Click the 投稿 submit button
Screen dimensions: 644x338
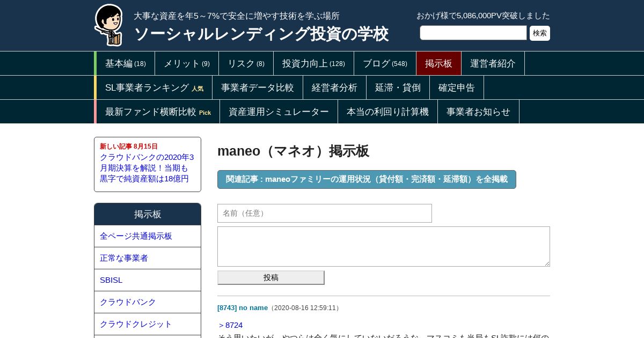[x=271, y=277]
